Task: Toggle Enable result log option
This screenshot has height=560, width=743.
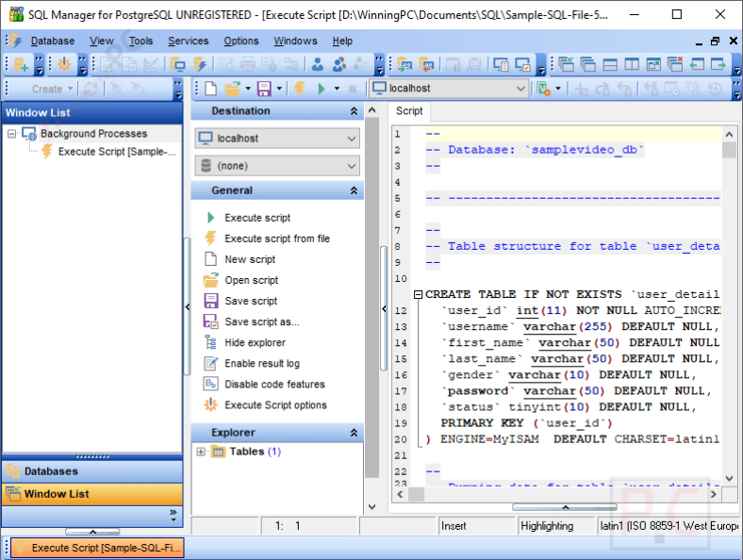Action: (x=262, y=363)
